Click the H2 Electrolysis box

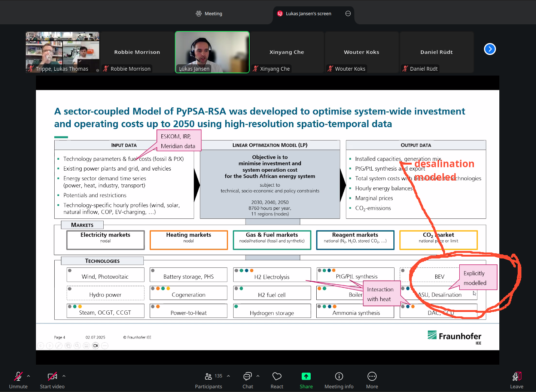click(272, 275)
